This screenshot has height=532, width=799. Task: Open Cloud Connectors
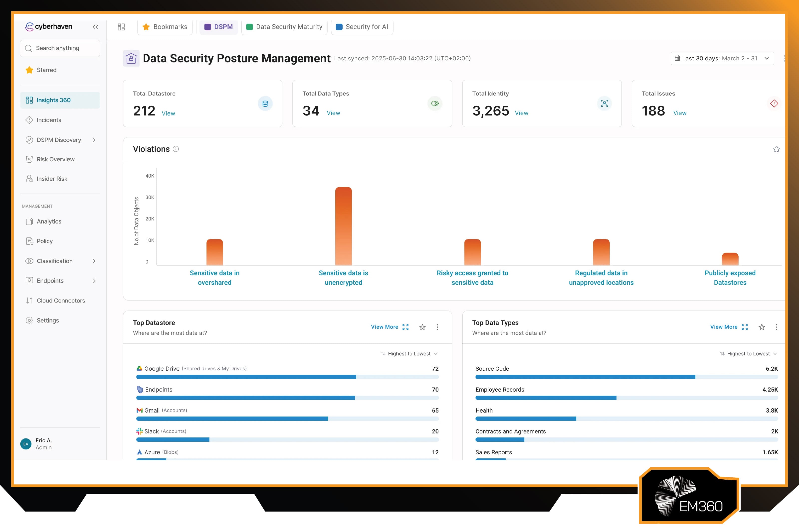(x=61, y=300)
